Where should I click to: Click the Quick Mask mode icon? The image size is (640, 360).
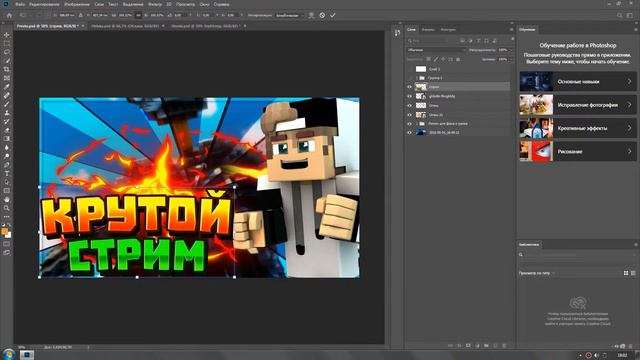(7, 244)
